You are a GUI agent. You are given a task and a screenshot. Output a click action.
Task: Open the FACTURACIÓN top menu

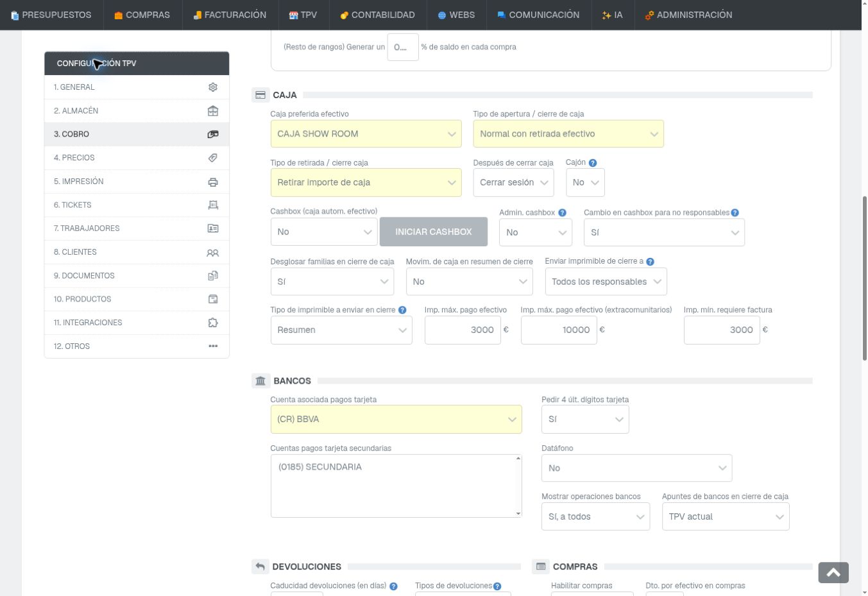[230, 15]
